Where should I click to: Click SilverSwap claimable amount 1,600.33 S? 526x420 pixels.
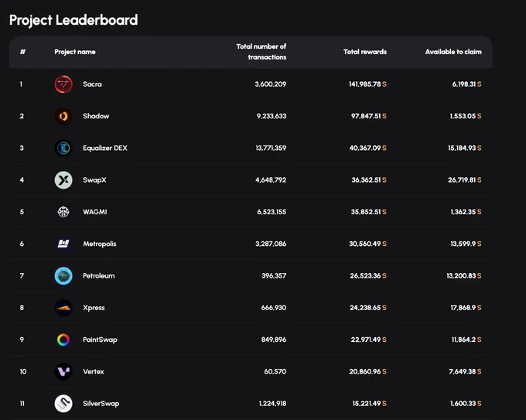click(x=466, y=404)
